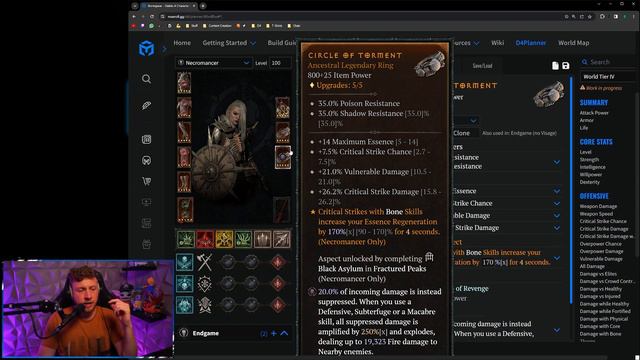Viewport: 640px width, 360px height.
Task: Click the browser back arrow
Action: coord(134,17)
